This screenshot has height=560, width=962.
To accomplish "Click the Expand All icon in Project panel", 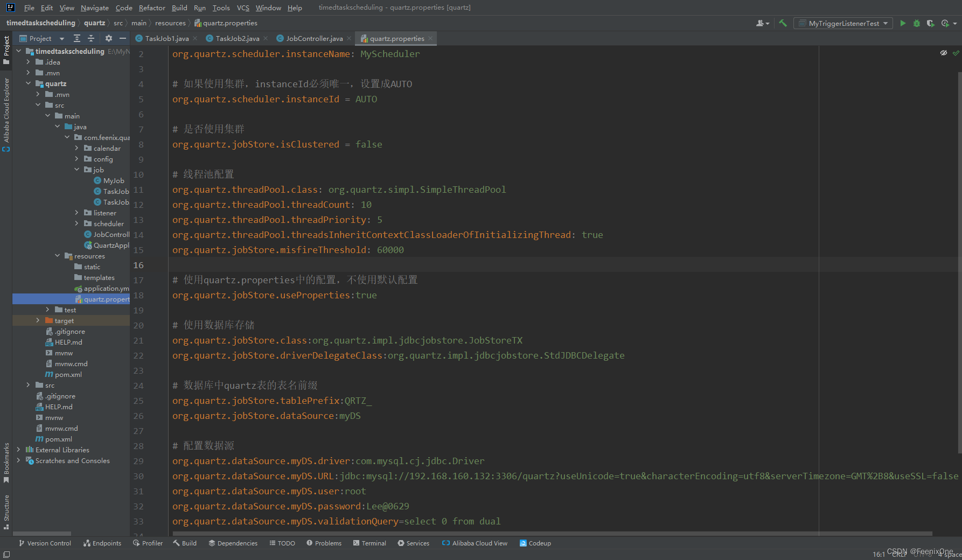I will point(77,38).
